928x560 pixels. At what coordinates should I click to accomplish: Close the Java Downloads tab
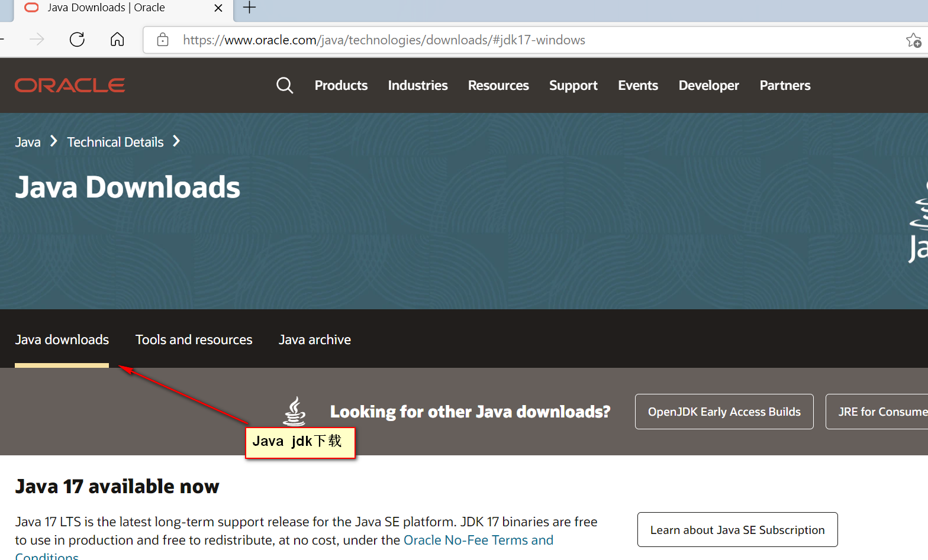click(x=218, y=8)
